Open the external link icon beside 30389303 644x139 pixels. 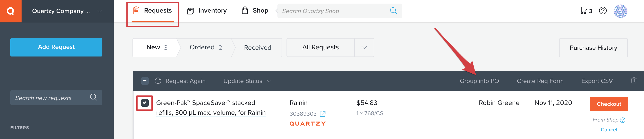[x=323, y=114]
